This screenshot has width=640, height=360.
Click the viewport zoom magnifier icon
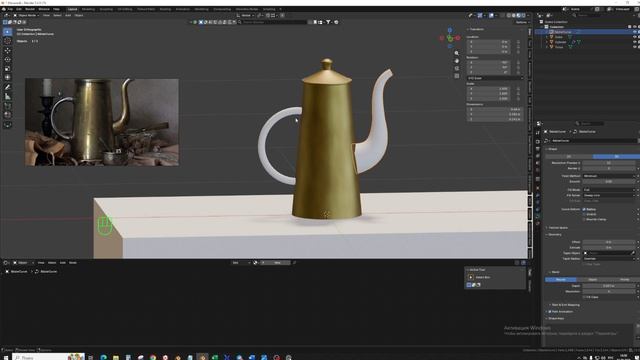click(456, 53)
